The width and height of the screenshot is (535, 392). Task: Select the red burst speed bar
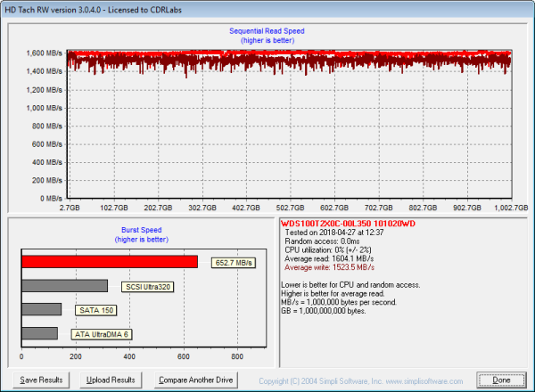click(x=110, y=262)
